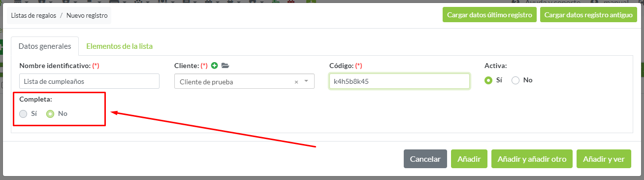644x180 pixels.
Task: Click Cargar datos último registro button
Action: (490, 15)
